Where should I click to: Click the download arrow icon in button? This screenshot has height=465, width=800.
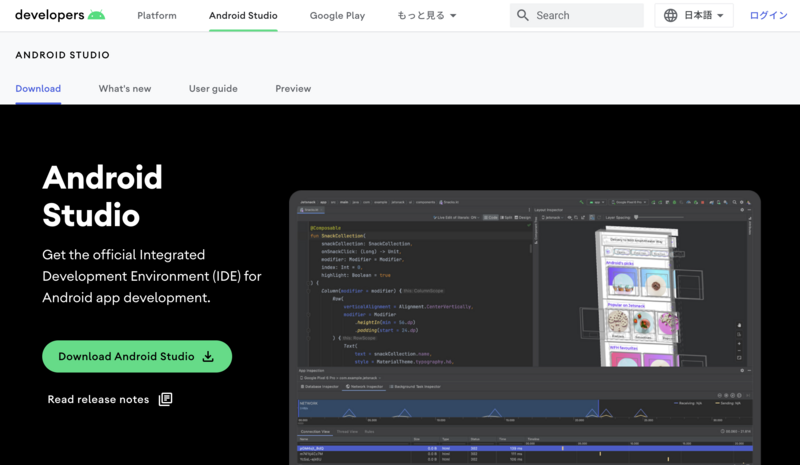click(x=208, y=356)
